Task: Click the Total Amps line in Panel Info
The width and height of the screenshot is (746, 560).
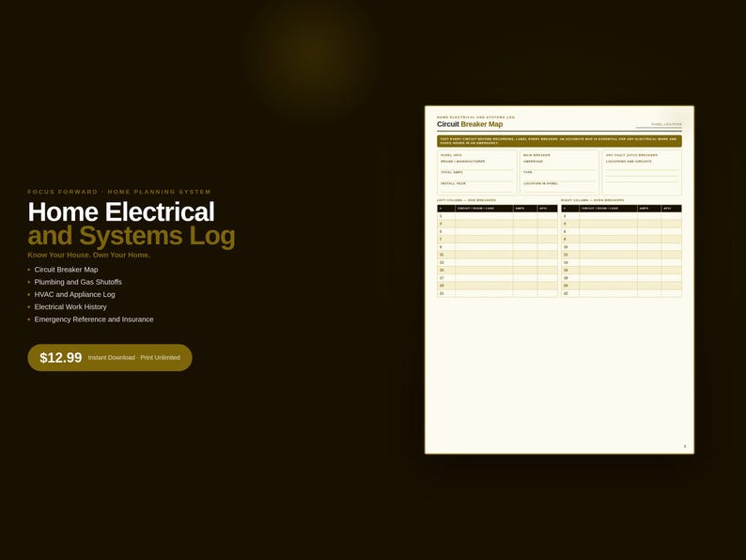Action: point(476,176)
